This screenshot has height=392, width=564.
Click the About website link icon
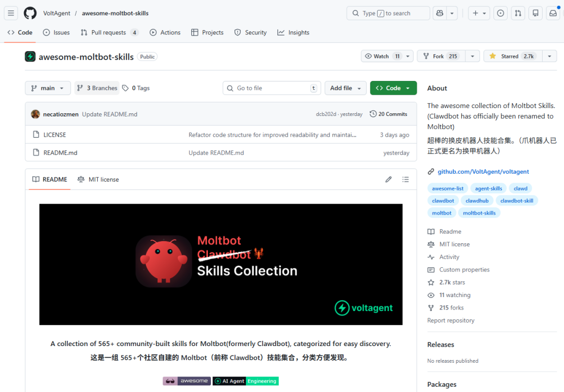click(430, 172)
